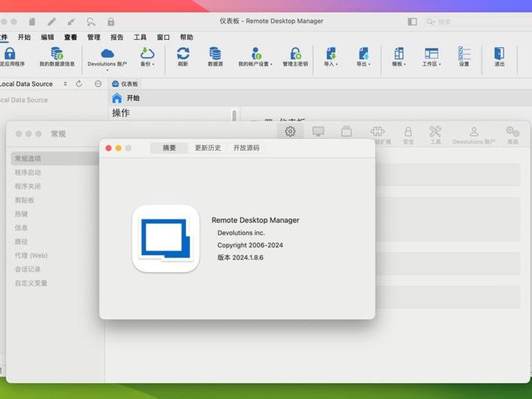Viewport: 532px width, 399px height.
Task: Select the General gear icon in settings window
Action: coord(290,131)
